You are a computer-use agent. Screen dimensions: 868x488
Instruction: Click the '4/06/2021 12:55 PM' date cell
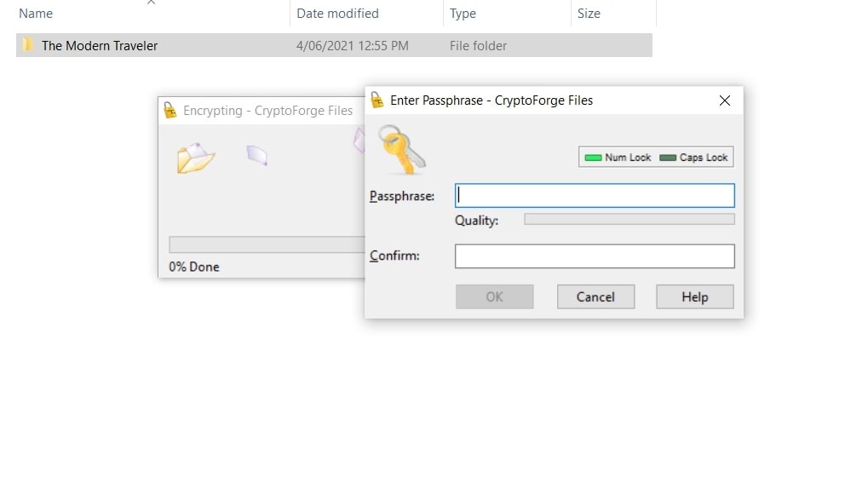point(352,46)
